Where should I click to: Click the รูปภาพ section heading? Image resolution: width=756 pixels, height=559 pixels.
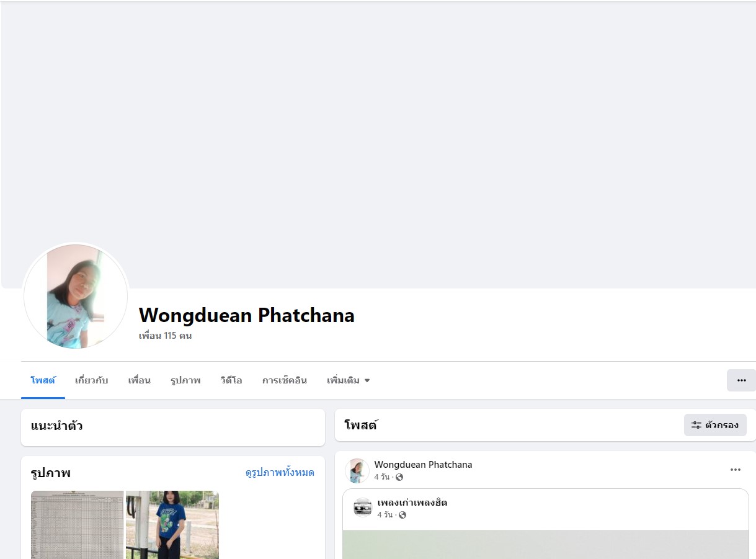pos(51,473)
